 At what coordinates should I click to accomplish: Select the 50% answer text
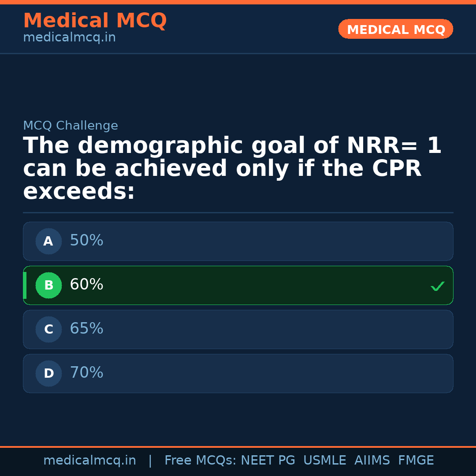pyautogui.click(x=86, y=241)
